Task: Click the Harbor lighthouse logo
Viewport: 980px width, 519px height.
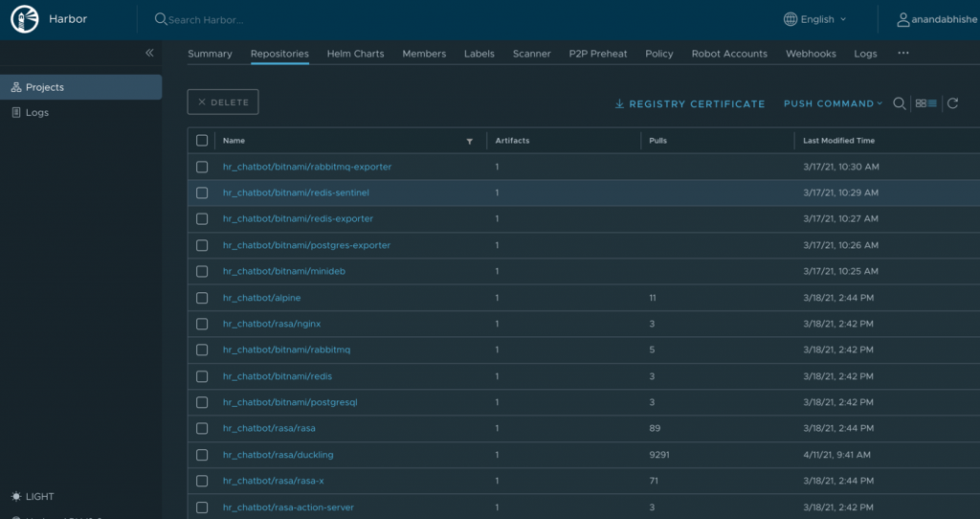Action: click(x=25, y=19)
